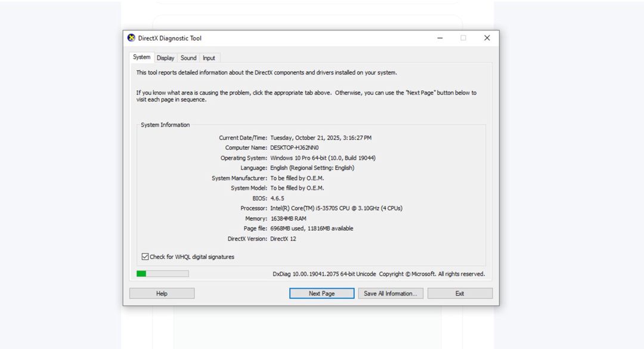644x349 pixels.
Task: Click the System Manufacturer value
Action: [297, 178]
